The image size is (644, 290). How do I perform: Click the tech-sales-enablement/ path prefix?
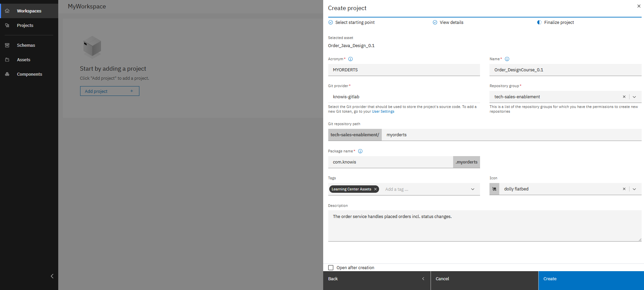(355, 135)
